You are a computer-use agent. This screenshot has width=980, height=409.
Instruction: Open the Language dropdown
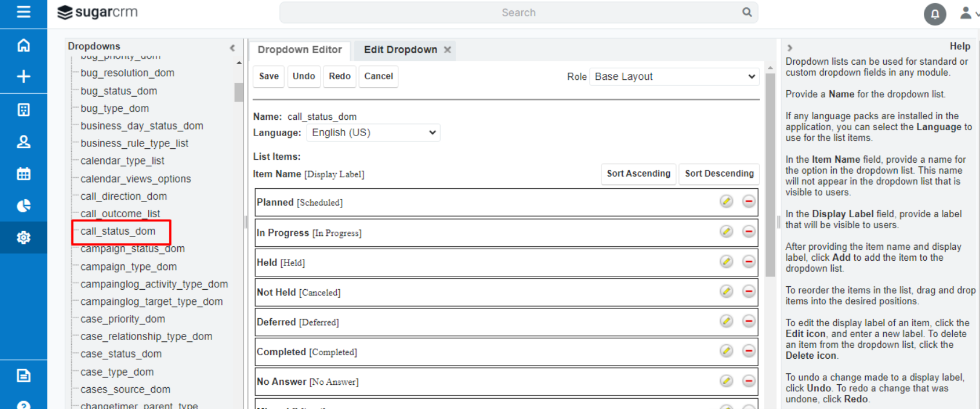click(x=373, y=133)
